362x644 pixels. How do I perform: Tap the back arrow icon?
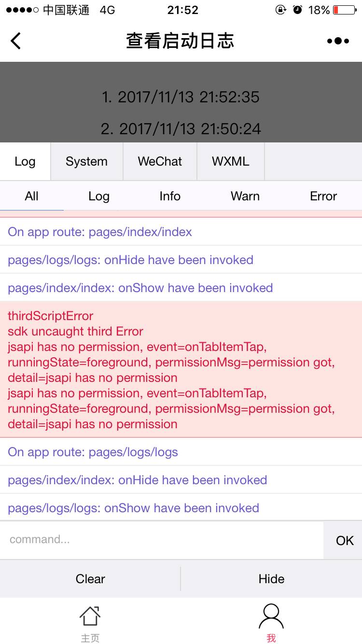tap(16, 41)
